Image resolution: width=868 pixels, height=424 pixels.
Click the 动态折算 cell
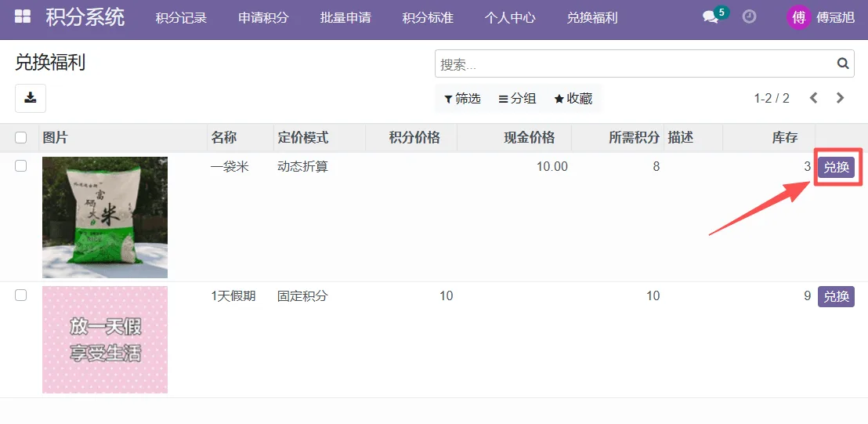[x=303, y=167]
